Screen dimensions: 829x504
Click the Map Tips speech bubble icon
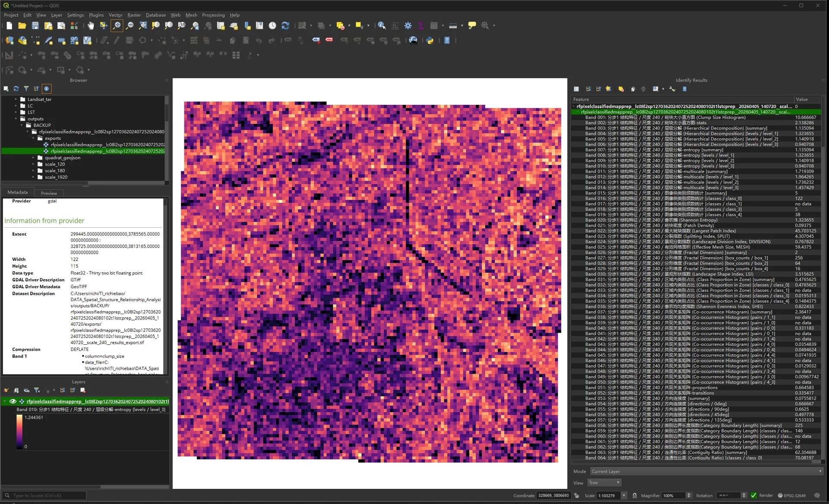tap(472, 26)
